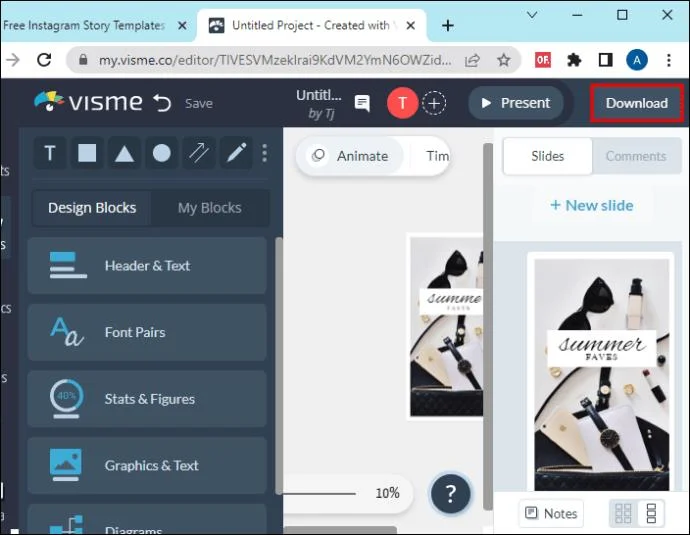690x535 pixels.
Task: Expand the tab search chevron
Action: [532, 15]
